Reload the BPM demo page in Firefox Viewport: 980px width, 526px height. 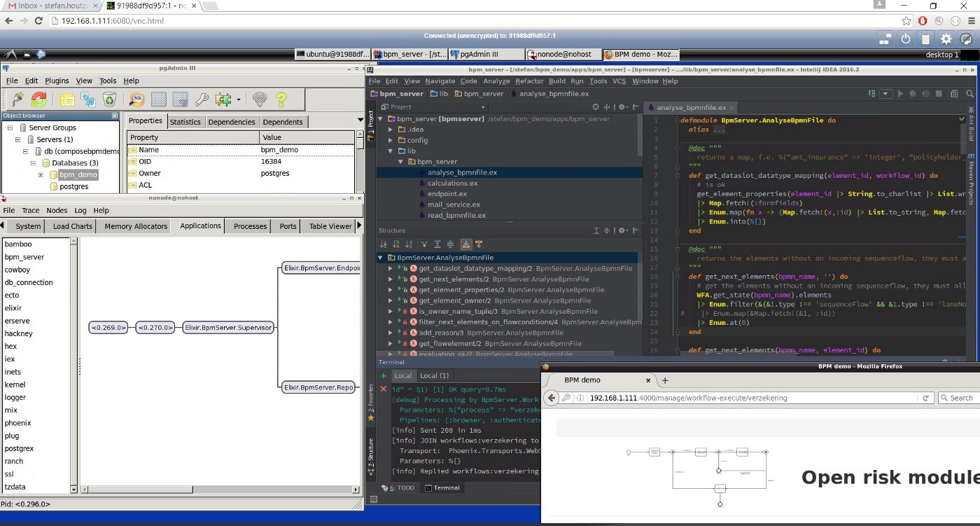925,398
